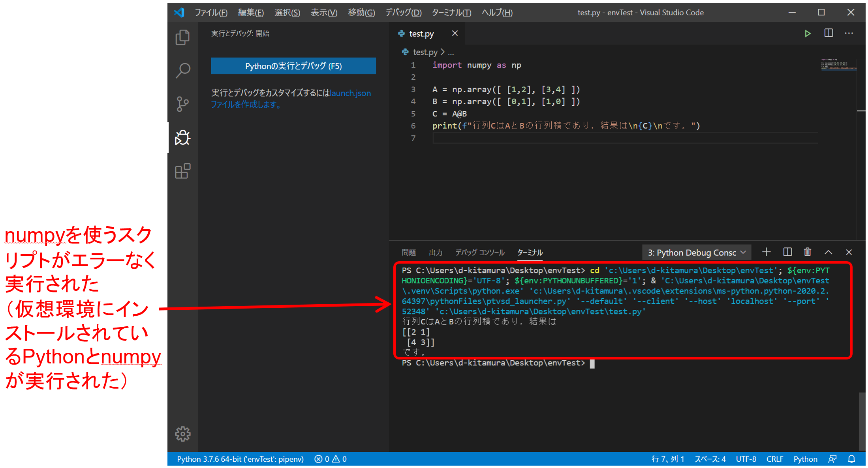
Task: Click the VS Code logo icon in title bar
Action: tap(179, 12)
